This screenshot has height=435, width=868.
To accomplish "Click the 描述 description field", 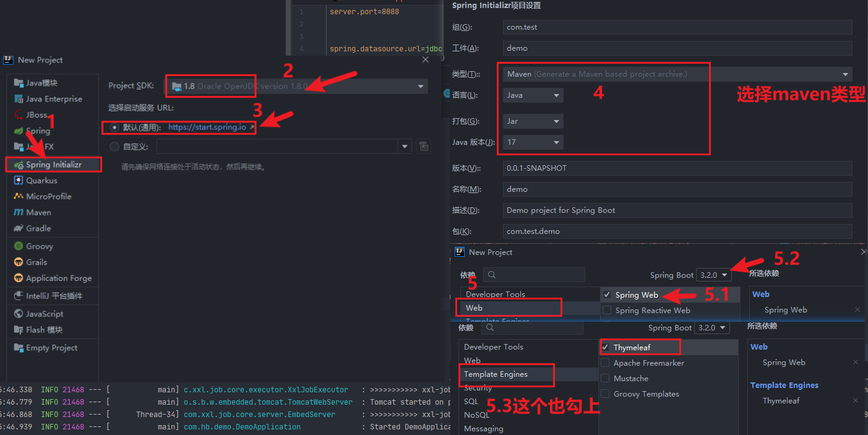I will coord(677,210).
